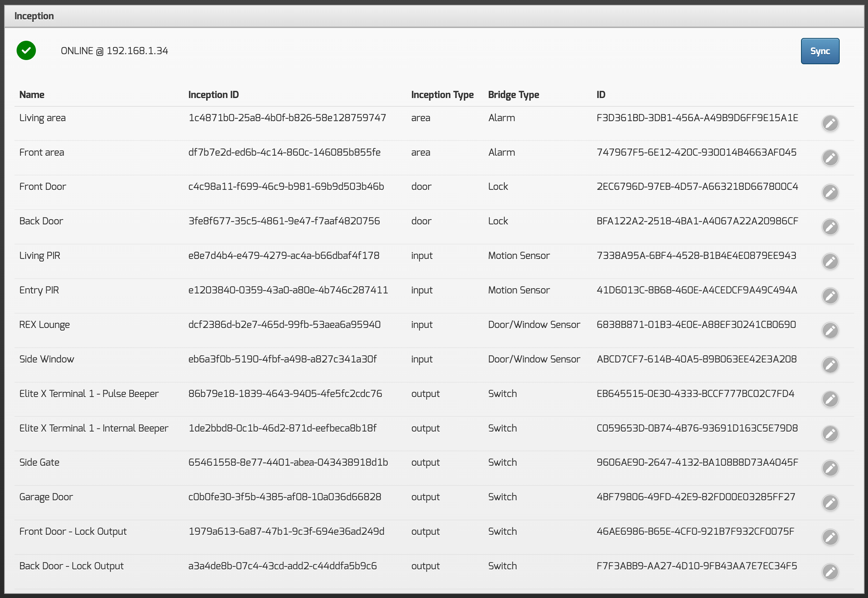Edit the Side Gate output
The width and height of the screenshot is (868, 598).
830,468
